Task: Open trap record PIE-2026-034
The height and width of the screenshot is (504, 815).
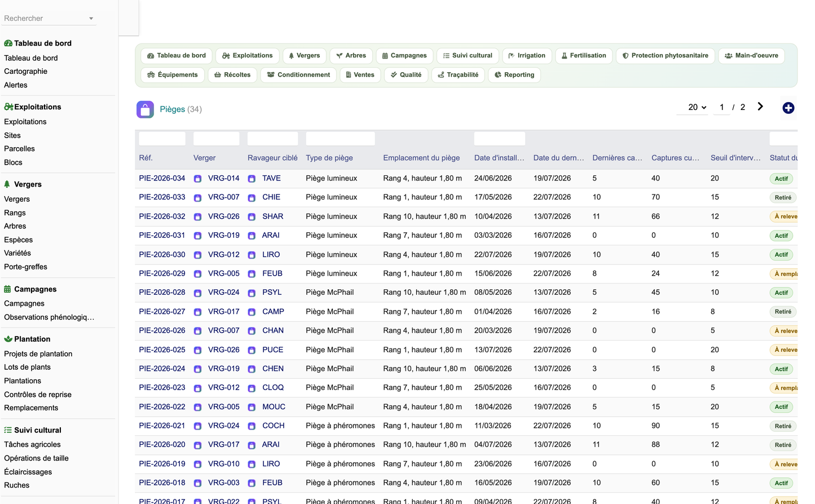Action: tap(162, 178)
